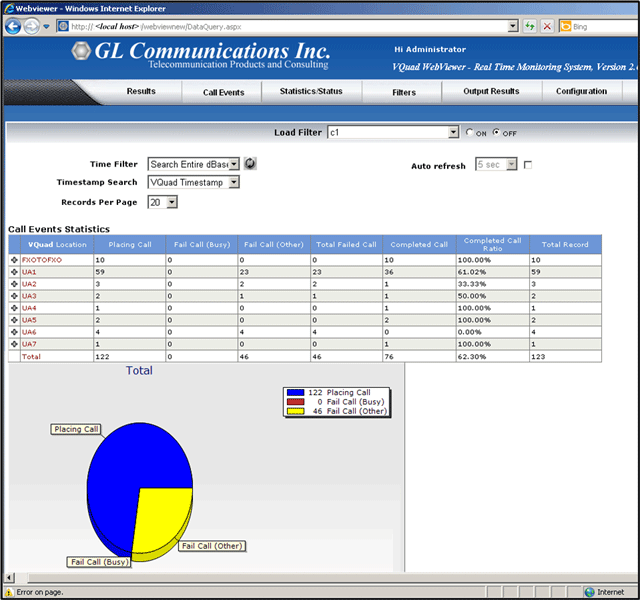Image resolution: width=640 pixels, height=600 pixels.
Task: Open the Auto refresh 5 sec dropdown
Action: [x=511, y=164]
